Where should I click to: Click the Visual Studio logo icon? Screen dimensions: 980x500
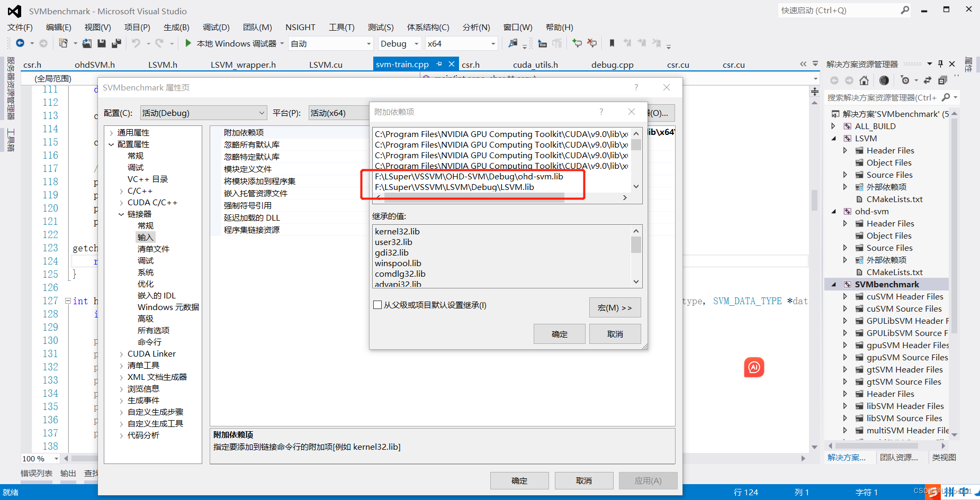14,11
